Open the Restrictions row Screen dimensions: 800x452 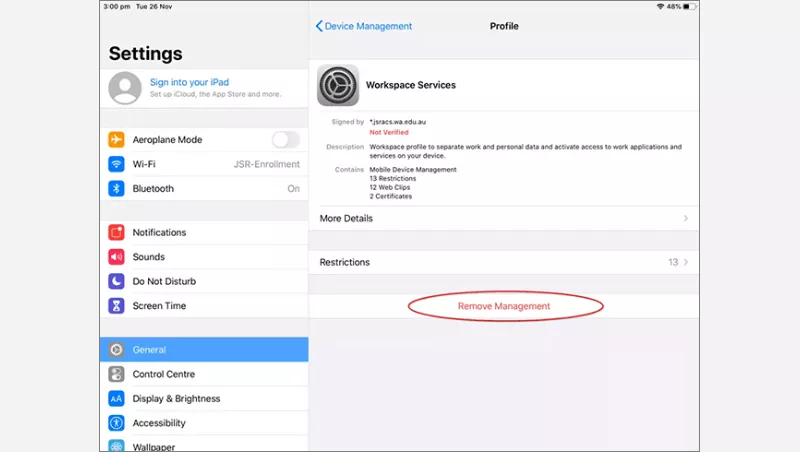(504, 262)
